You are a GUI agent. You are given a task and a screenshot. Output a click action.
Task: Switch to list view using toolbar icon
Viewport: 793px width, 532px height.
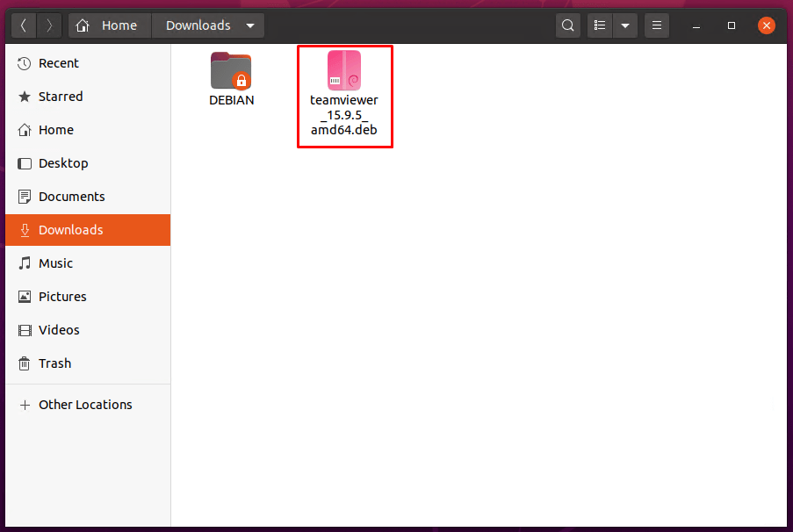pyautogui.click(x=599, y=25)
